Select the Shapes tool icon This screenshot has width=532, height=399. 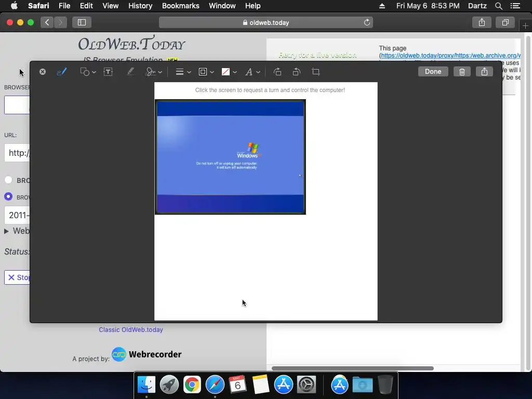click(x=85, y=72)
